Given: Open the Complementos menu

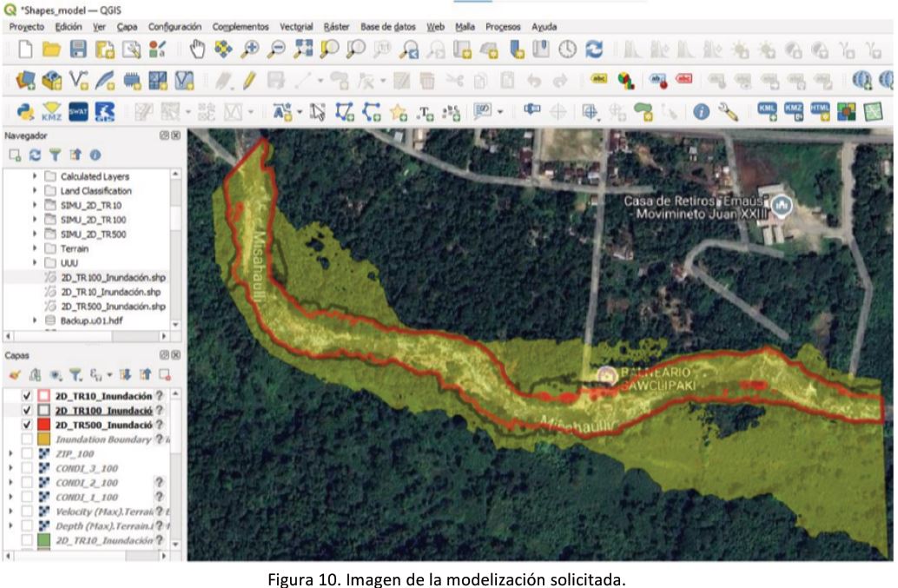Looking at the screenshot, I should pos(240,27).
